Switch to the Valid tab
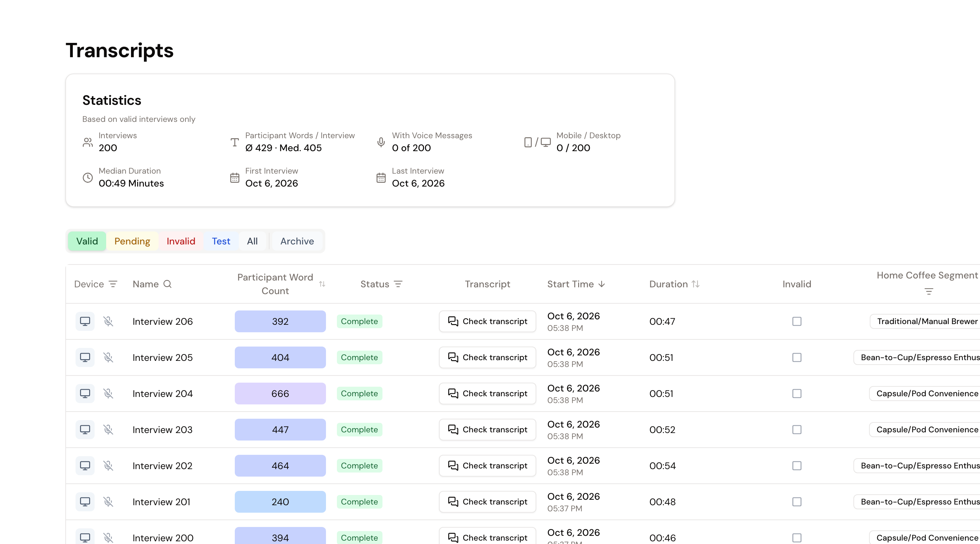The height and width of the screenshot is (544, 980). click(x=87, y=241)
